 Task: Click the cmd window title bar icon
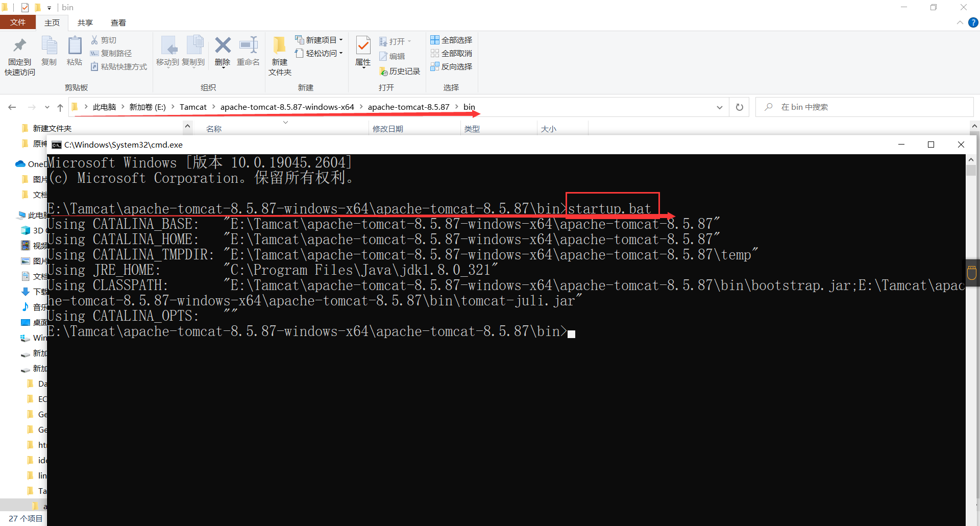point(57,145)
